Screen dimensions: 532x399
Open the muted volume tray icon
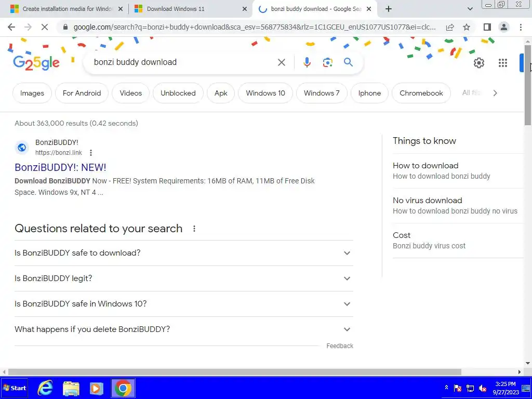[483, 388]
